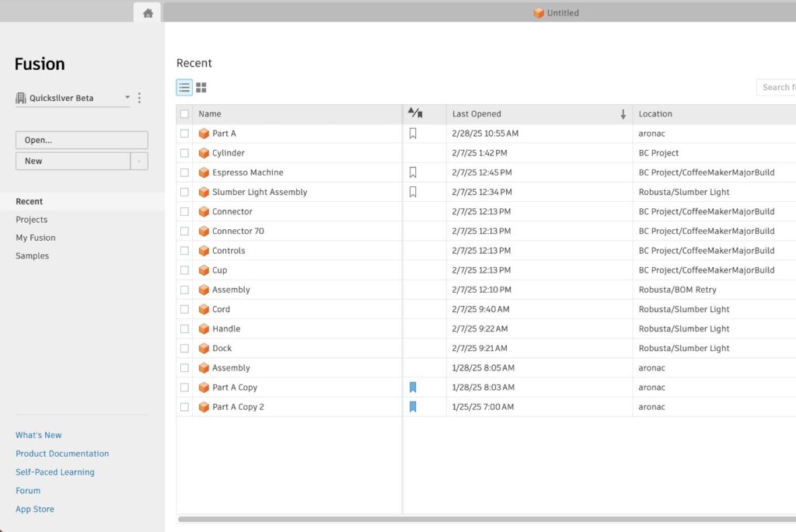Toggle bookmark for Part A
Image resolution: width=796 pixels, height=532 pixels.
coord(413,134)
